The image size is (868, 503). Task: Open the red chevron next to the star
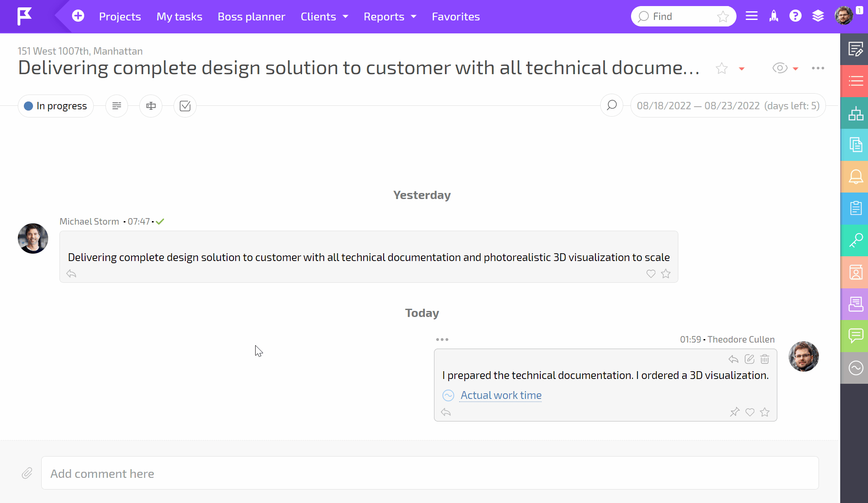click(x=741, y=69)
